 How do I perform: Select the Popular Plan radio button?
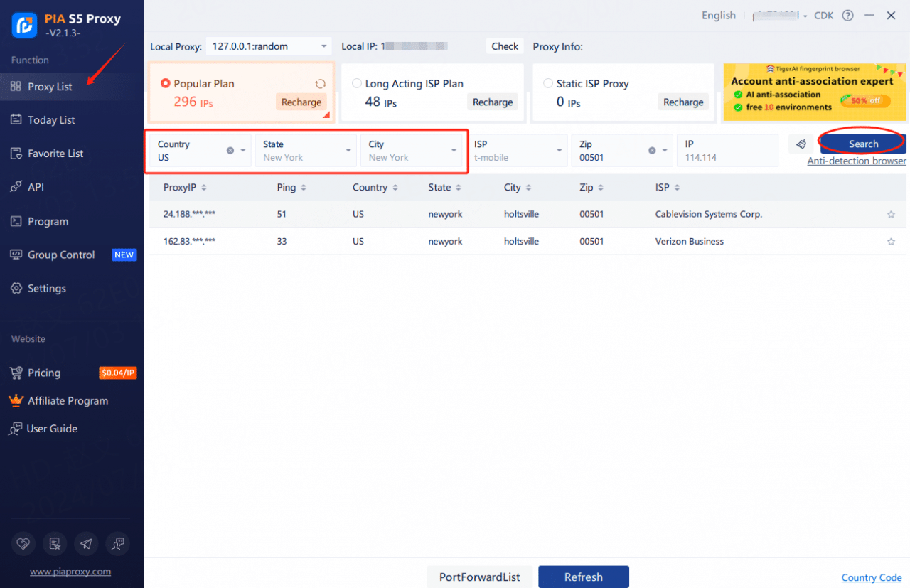tap(166, 84)
